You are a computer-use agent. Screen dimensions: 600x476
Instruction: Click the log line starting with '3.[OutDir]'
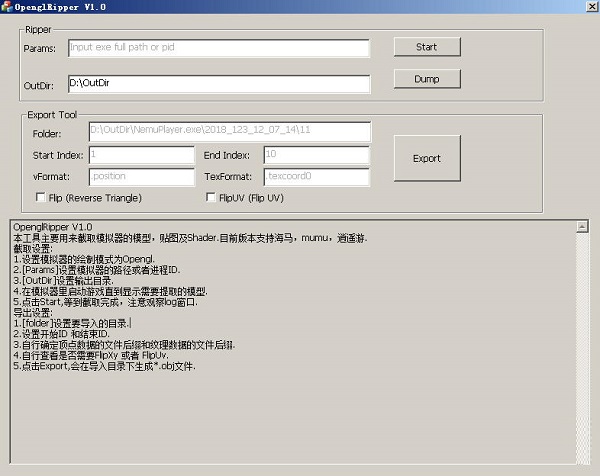[x=64, y=280]
